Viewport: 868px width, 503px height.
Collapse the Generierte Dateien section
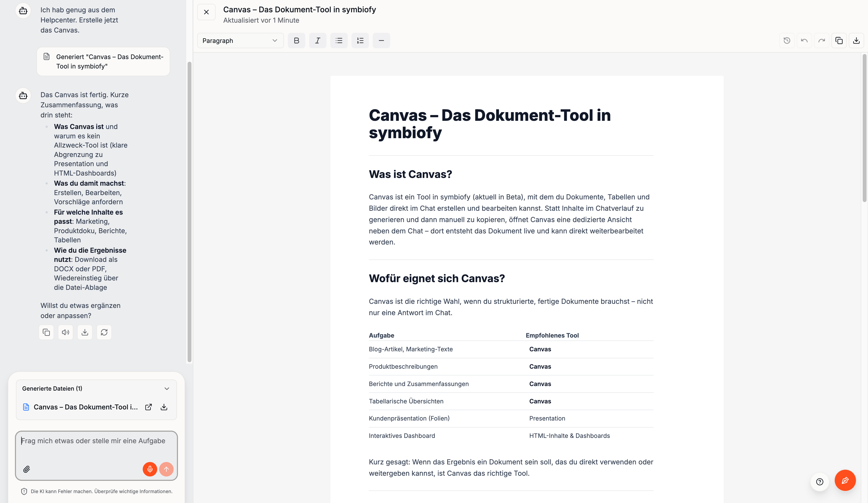(167, 389)
